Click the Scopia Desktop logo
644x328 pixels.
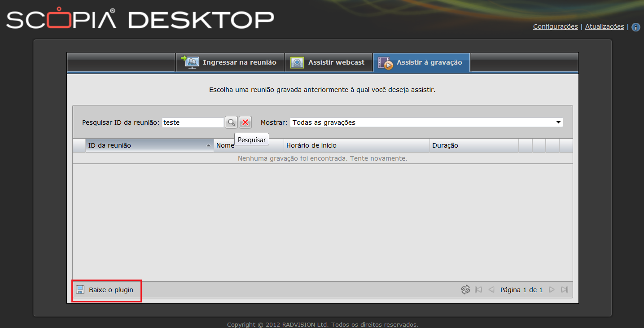coord(140,20)
